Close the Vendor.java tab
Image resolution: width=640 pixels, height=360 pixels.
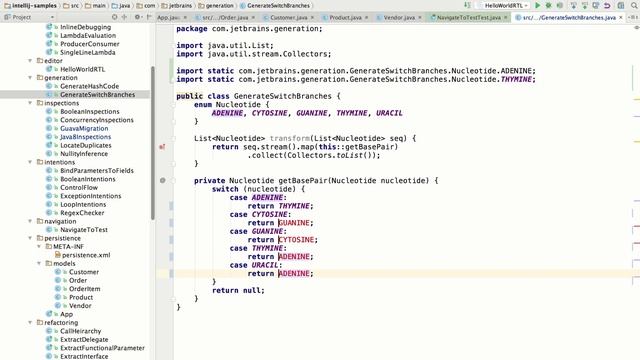[x=420, y=18]
